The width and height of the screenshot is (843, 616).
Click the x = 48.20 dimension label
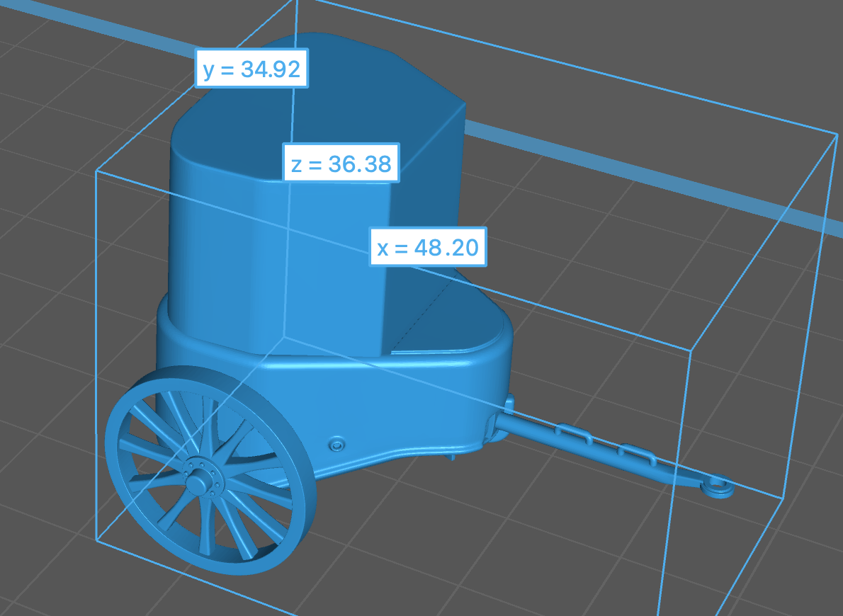click(x=428, y=247)
